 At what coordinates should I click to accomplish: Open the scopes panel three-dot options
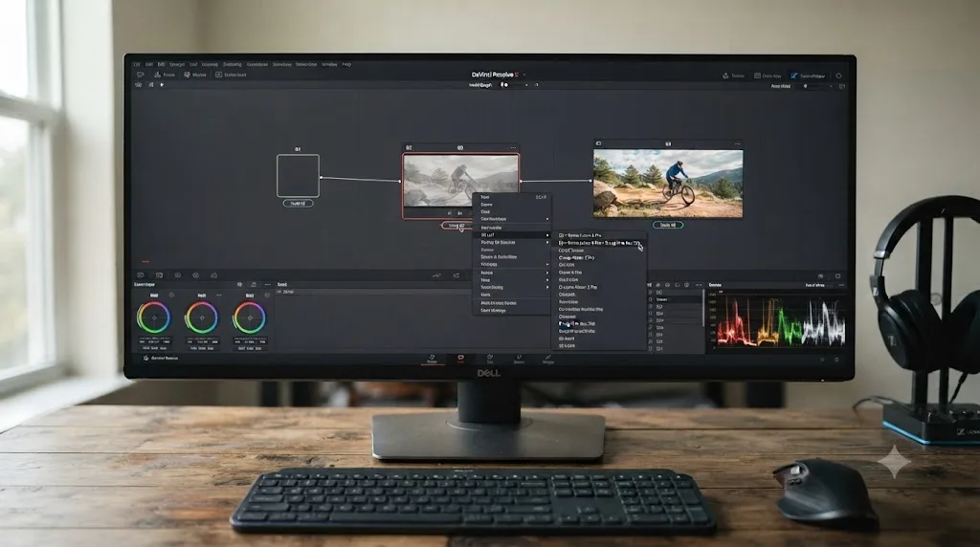click(x=841, y=285)
